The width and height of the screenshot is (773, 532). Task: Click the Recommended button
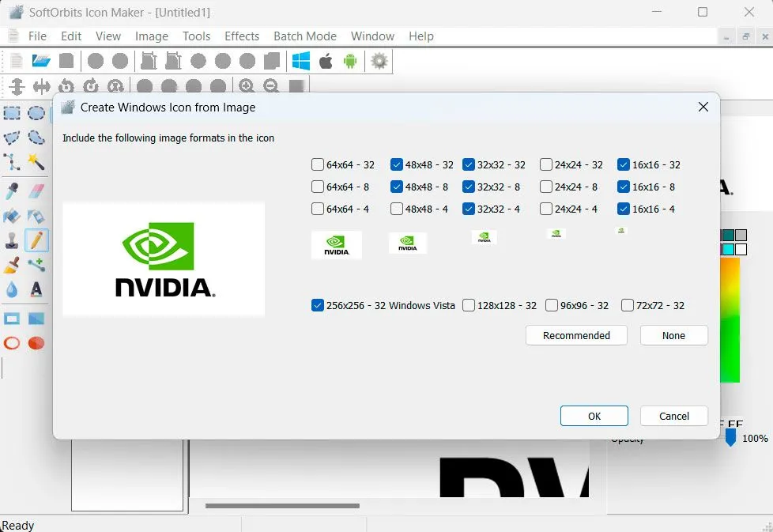tap(576, 335)
